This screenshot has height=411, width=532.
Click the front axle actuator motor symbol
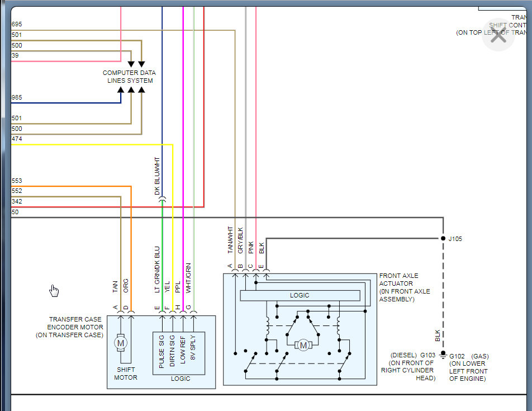[303, 346]
